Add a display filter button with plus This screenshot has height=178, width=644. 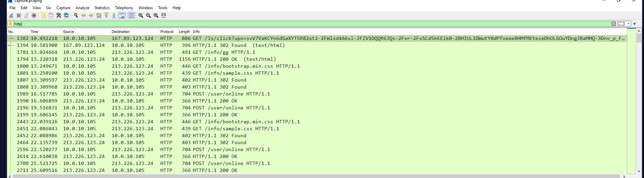[x=635, y=24]
